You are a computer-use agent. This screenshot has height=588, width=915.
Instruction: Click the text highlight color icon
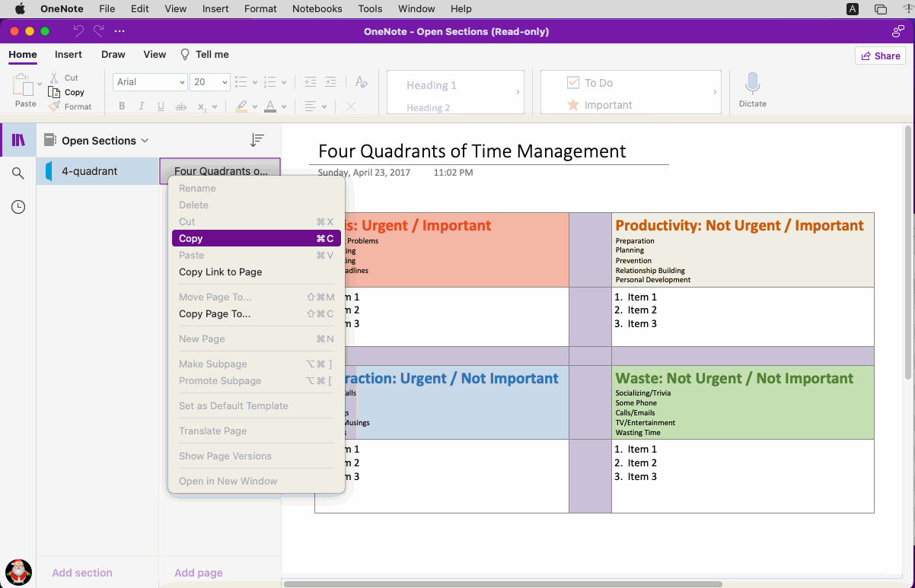click(x=241, y=106)
